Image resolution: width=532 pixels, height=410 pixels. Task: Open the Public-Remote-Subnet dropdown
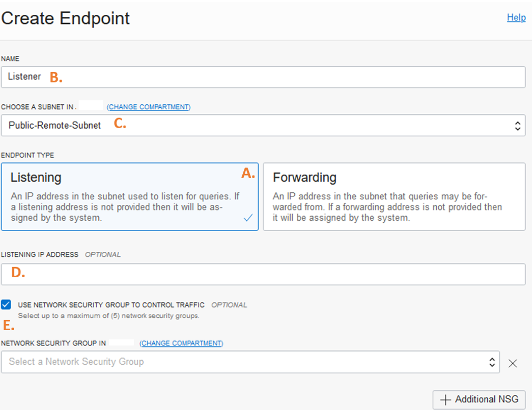click(x=263, y=126)
